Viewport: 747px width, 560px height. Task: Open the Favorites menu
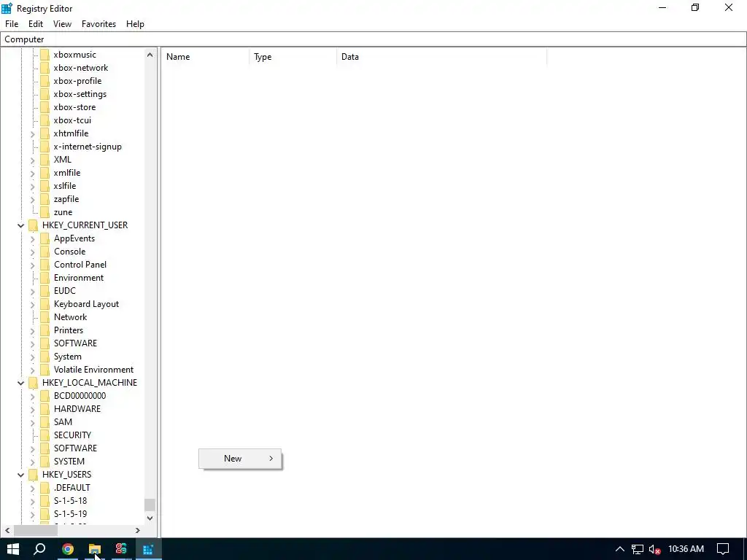(98, 24)
